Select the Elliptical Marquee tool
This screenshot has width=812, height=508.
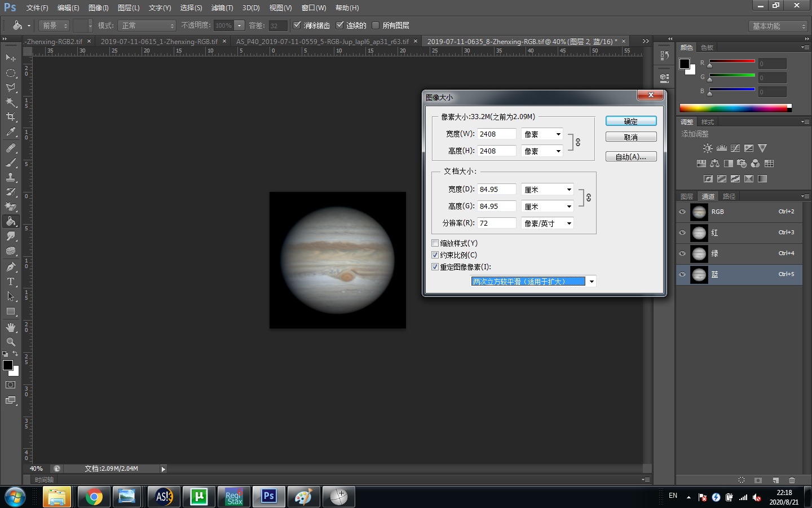(x=11, y=73)
